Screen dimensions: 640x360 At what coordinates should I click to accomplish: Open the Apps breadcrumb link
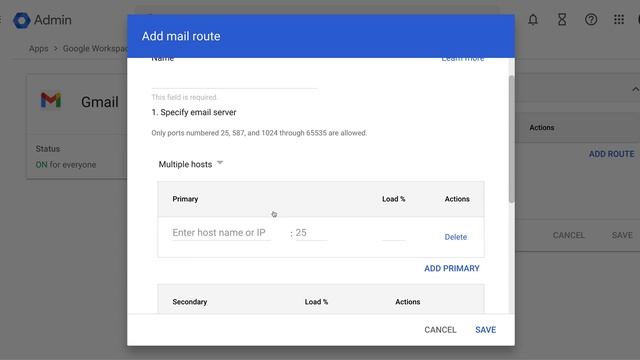point(38,49)
